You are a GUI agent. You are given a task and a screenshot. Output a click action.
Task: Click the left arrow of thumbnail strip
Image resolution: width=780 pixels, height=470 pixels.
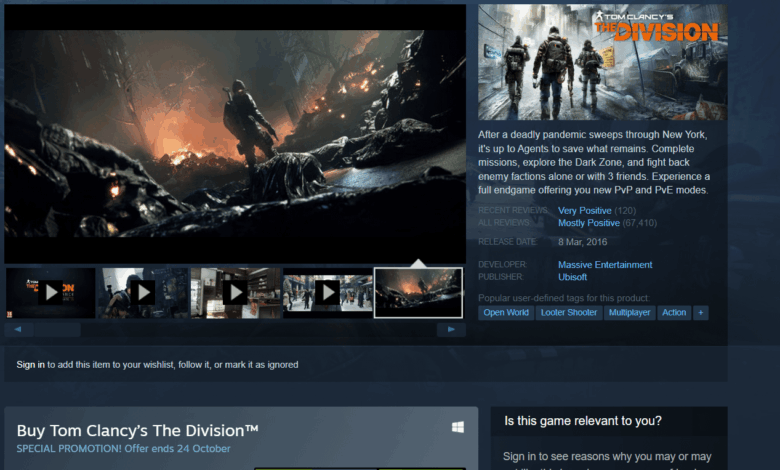point(18,329)
